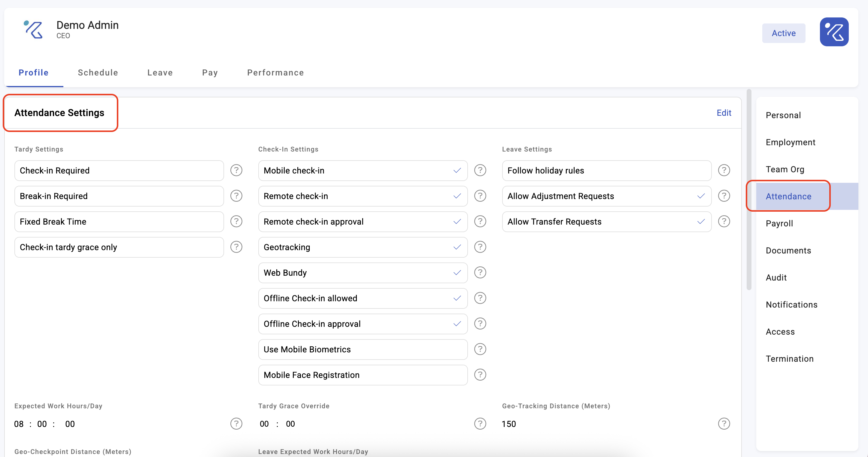Click Geo-Tracking Distance value 150
This screenshot has height=457, width=868.
click(x=508, y=424)
